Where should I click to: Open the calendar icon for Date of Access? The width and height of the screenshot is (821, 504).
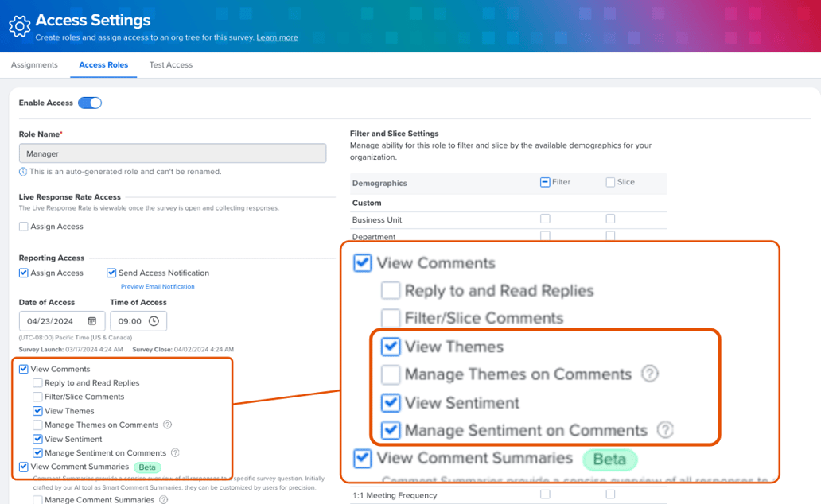(x=91, y=321)
